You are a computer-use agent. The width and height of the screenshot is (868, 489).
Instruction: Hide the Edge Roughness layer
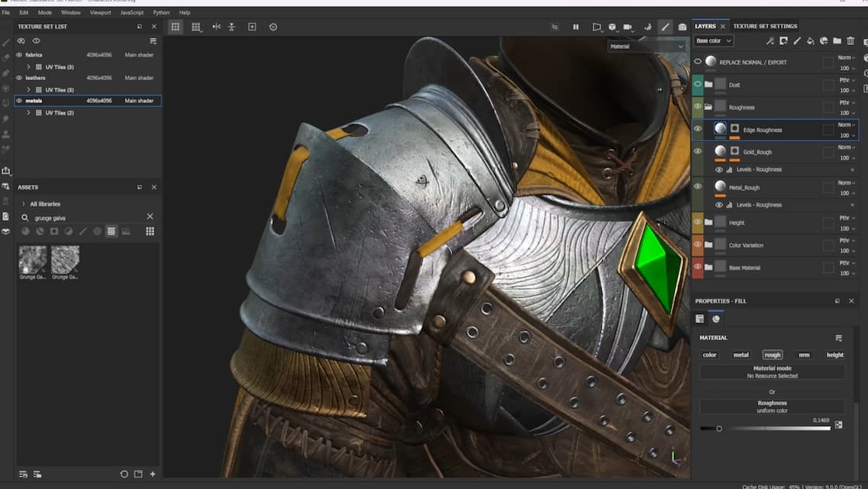click(x=697, y=129)
